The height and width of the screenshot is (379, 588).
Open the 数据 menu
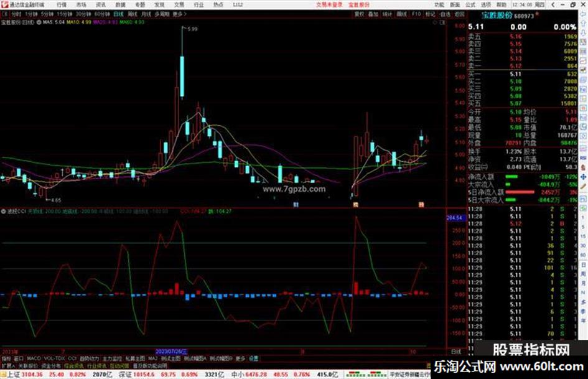[120, 4]
